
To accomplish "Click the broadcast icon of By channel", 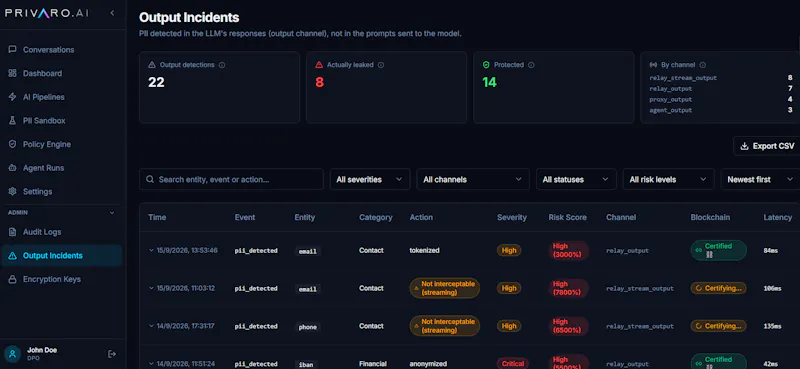I will point(653,65).
